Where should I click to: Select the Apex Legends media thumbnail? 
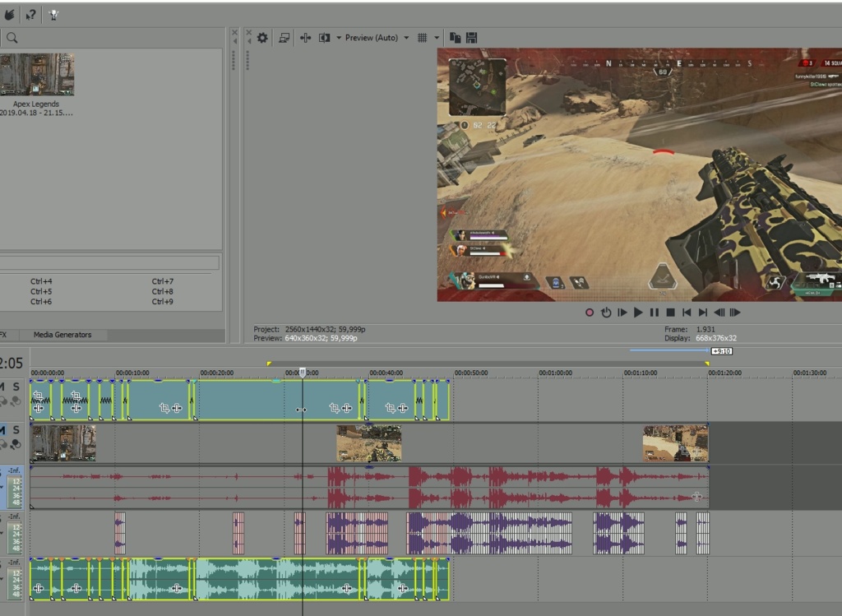pos(38,72)
